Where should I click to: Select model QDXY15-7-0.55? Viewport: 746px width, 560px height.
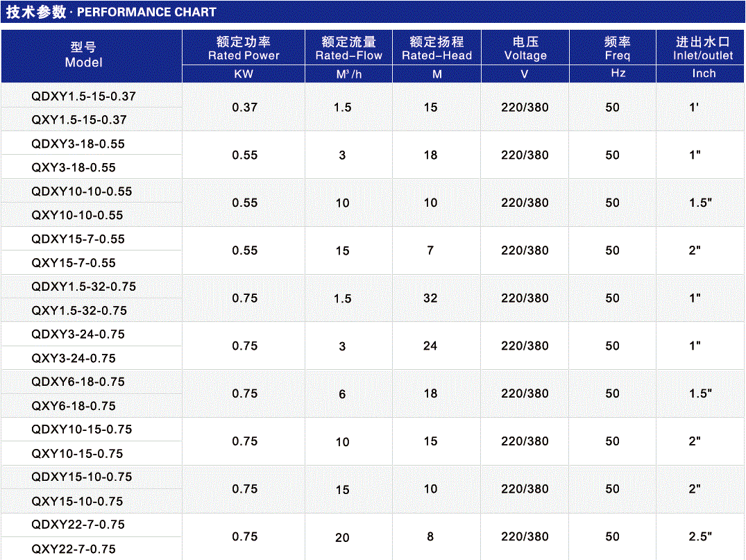(x=78, y=239)
